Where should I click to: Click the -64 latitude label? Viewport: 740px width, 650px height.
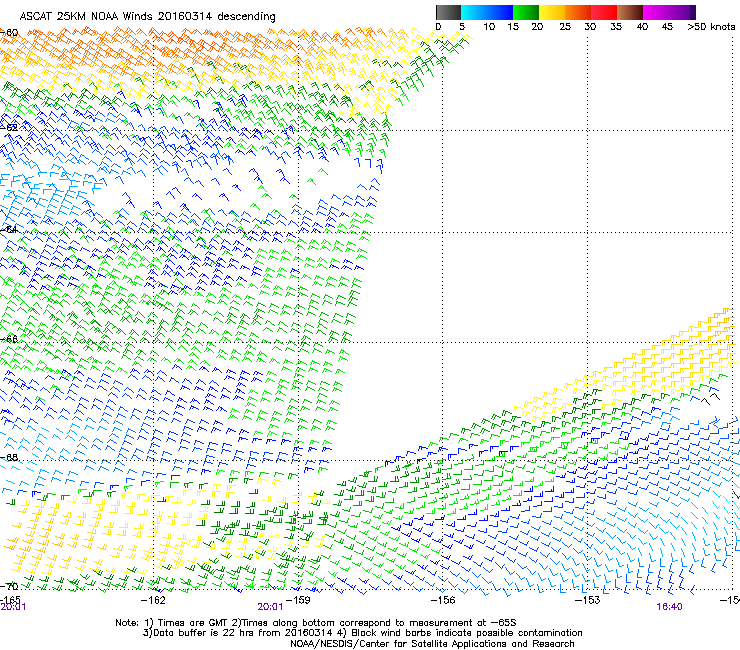tap(9, 230)
